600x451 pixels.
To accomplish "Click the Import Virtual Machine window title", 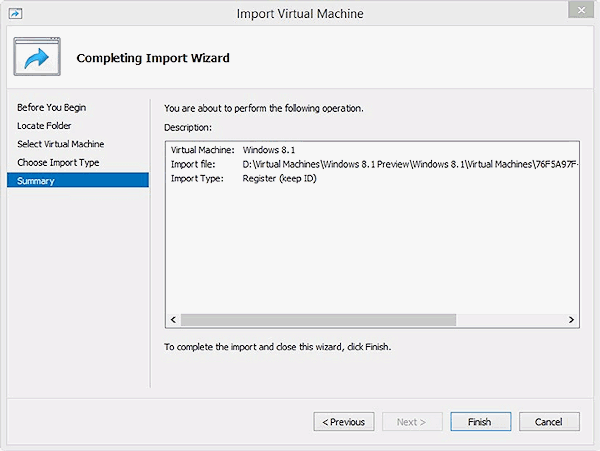I will [x=300, y=13].
